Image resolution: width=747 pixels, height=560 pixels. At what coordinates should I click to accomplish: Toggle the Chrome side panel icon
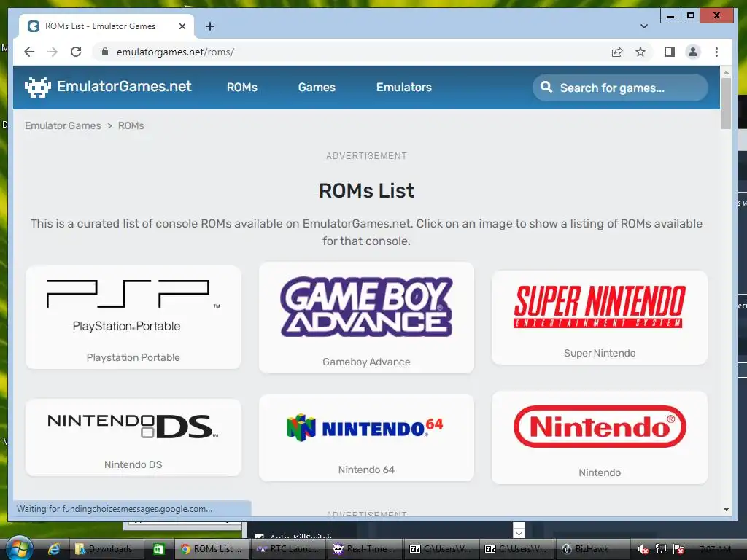[x=670, y=52]
